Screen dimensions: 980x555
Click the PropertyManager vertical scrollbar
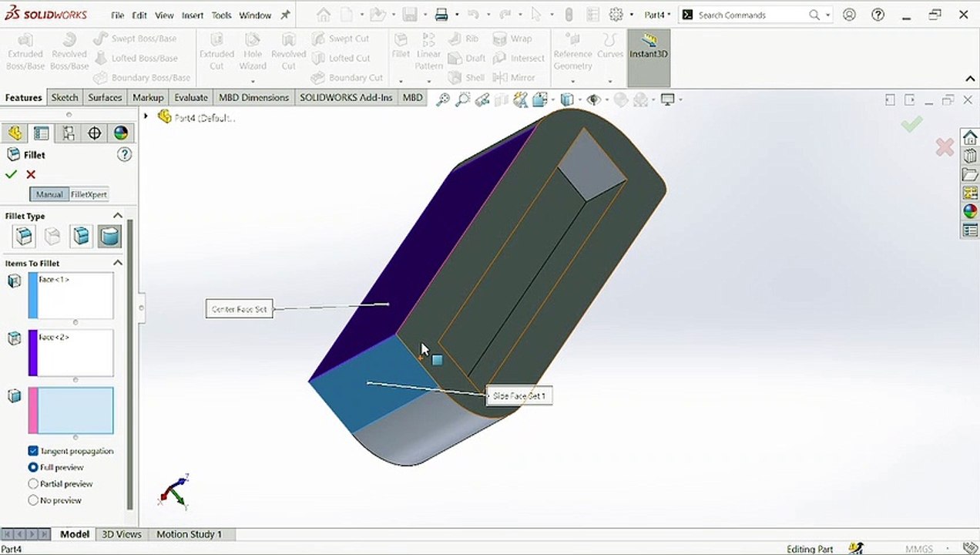click(130, 364)
